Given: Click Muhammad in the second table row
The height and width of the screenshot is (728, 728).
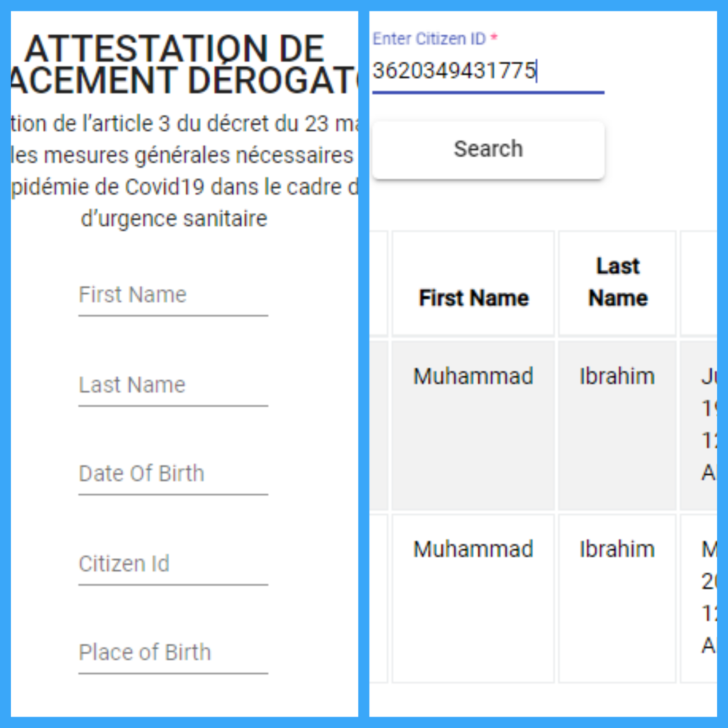Looking at the screenshot, I should coord(473,549).
